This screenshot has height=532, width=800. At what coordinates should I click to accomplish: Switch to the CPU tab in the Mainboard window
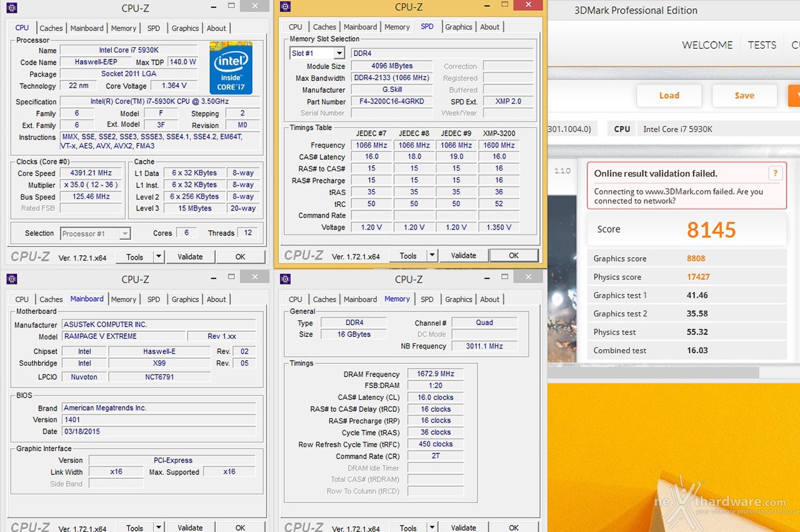pos(22,299)
